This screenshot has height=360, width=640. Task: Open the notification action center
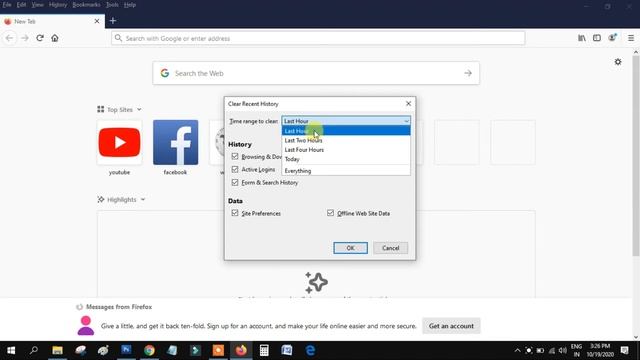click(x=624, y=351)
